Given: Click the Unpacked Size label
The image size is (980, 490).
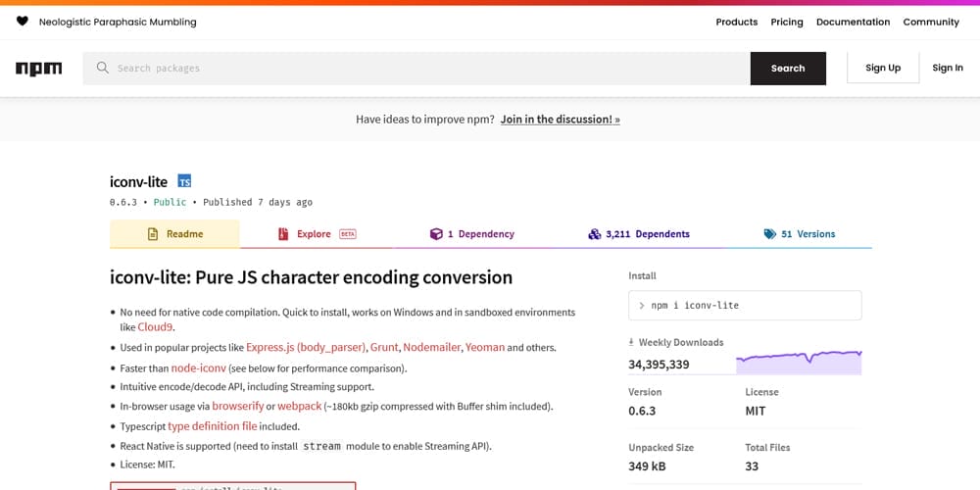Looking at the screenshot, I should click(x=661, y=448).
